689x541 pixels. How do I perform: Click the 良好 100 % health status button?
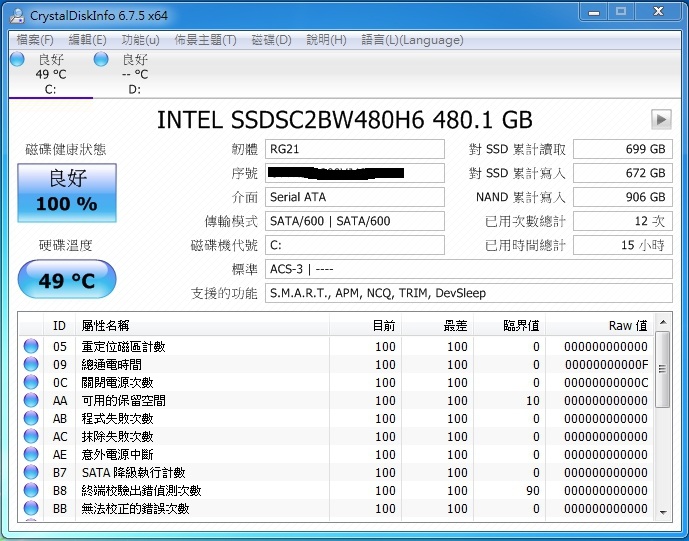(67, 193)
